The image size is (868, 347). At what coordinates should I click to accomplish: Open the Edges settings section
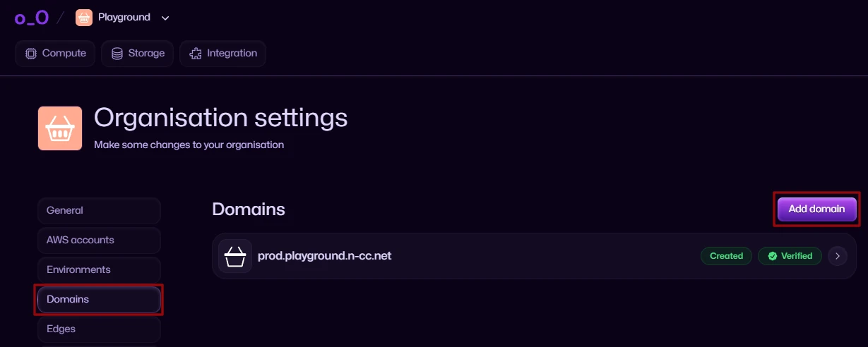pyautogui.click(x=100, y=329)
